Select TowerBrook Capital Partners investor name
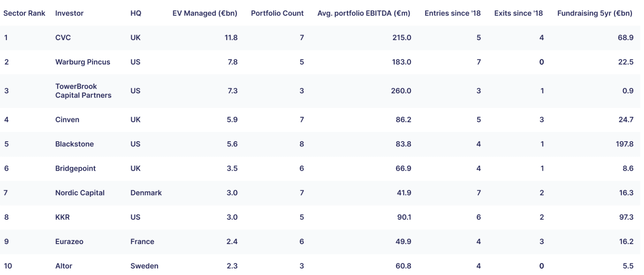 (83, 91)
